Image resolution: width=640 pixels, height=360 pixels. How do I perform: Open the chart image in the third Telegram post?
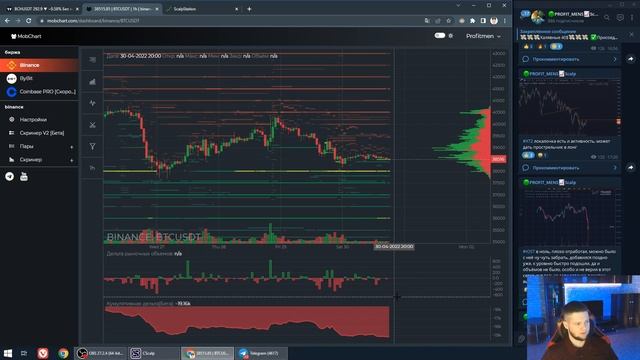pyautogui.click(x=570, y=216)
